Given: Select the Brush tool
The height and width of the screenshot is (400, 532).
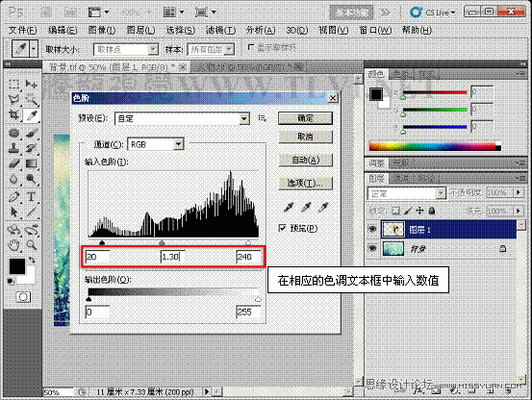Looking at the screenshot, I should coord(31,133).
